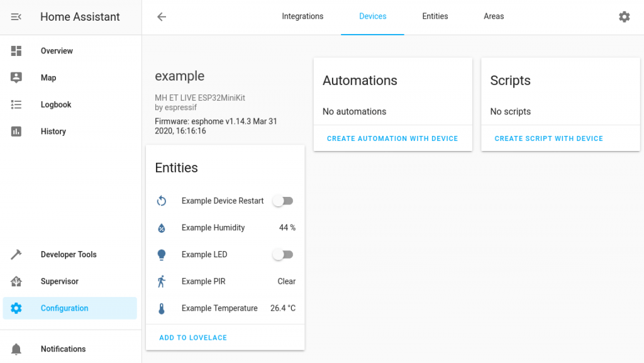Open the Logbook from the sidebar
Viewport: 644px width, 363px height.
coord(18,104)
